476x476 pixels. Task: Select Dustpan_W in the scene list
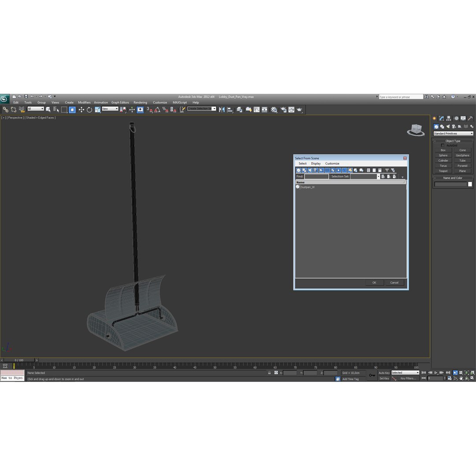[x=308, y=187]
